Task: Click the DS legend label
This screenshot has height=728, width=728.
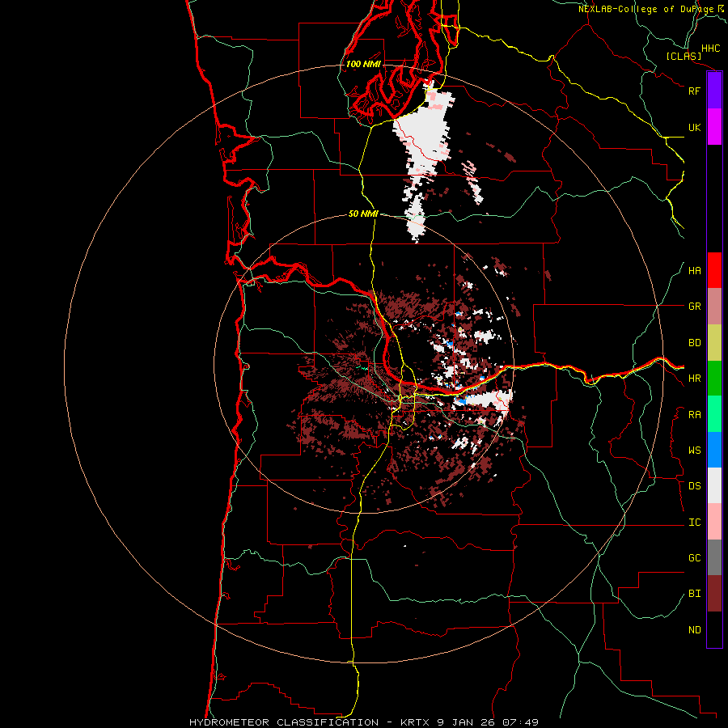Action: coord(694,485)
